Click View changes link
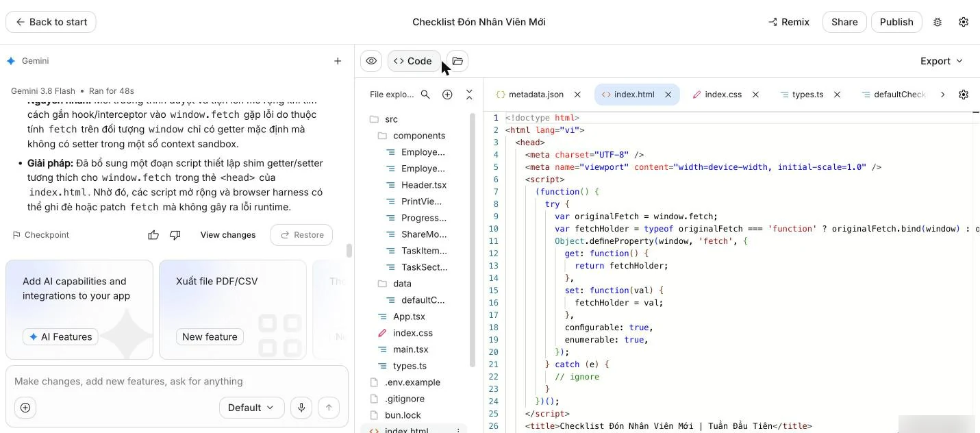Viewport: 980px width, 433px height. pos(228,235)
